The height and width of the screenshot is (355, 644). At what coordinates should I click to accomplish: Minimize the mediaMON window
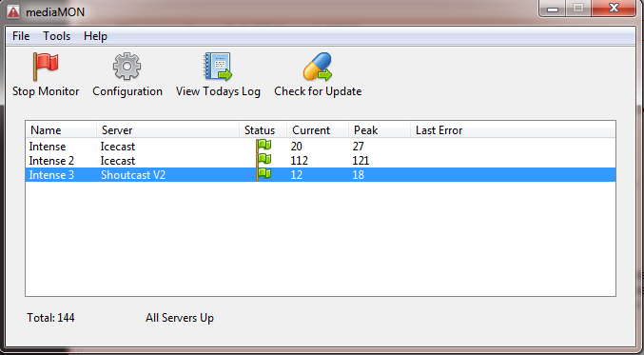coord(553,8)
